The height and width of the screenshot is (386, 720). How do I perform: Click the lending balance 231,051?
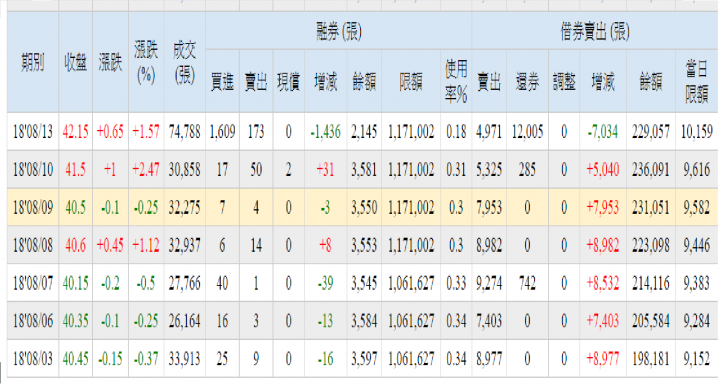coord(651,207)
